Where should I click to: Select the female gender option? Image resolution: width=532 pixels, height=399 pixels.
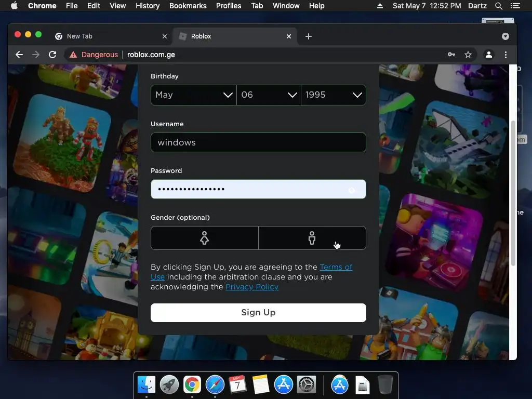click(x=205, y=238)
